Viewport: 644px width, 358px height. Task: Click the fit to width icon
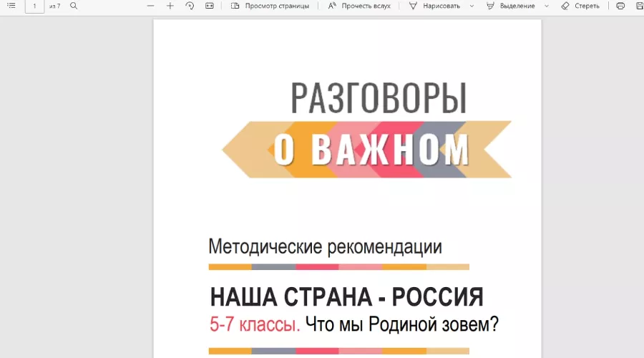(210, 6)
